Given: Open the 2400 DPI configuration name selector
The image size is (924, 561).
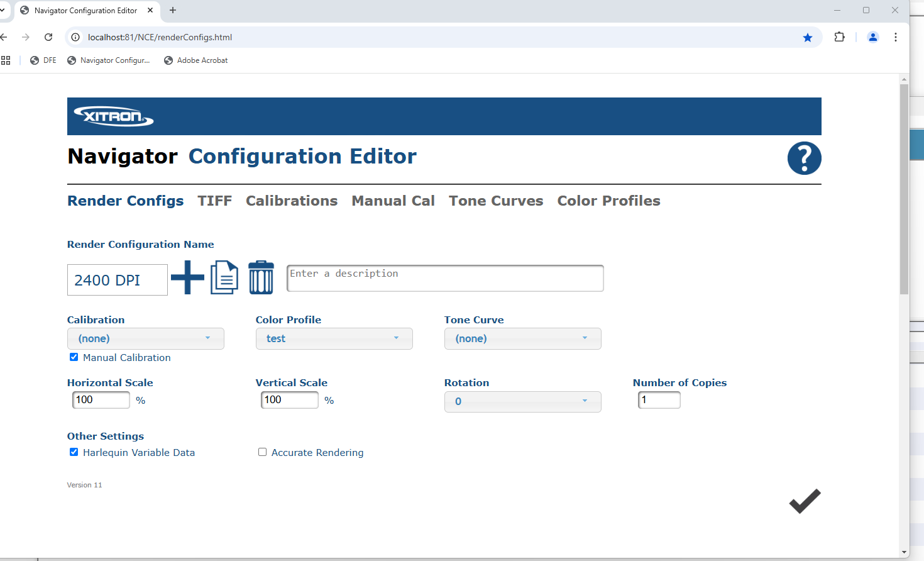Looking at the screenshot, I should point(118,280).
